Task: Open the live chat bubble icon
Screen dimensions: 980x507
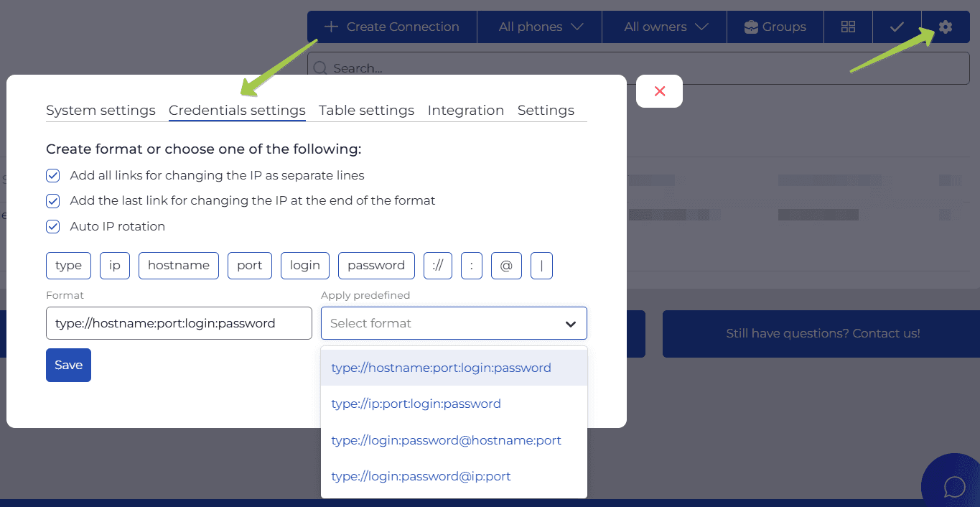Action: (x=953, y=485)
